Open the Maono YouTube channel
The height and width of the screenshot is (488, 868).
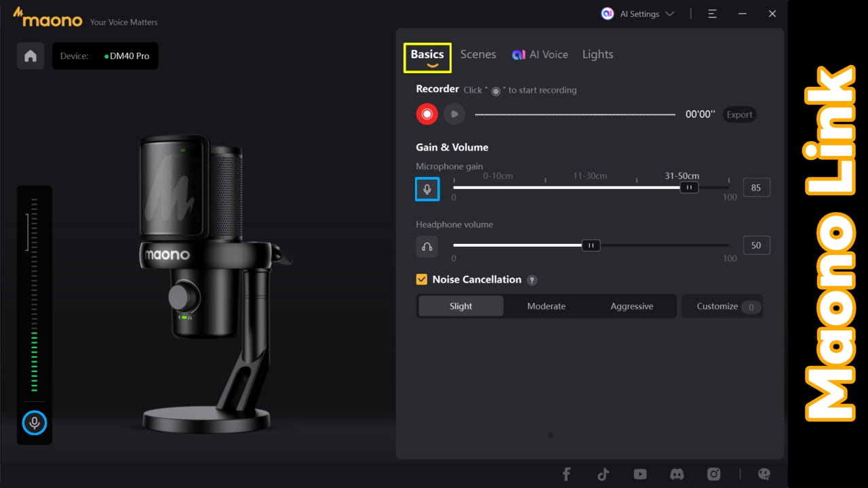tap(639, 474)
